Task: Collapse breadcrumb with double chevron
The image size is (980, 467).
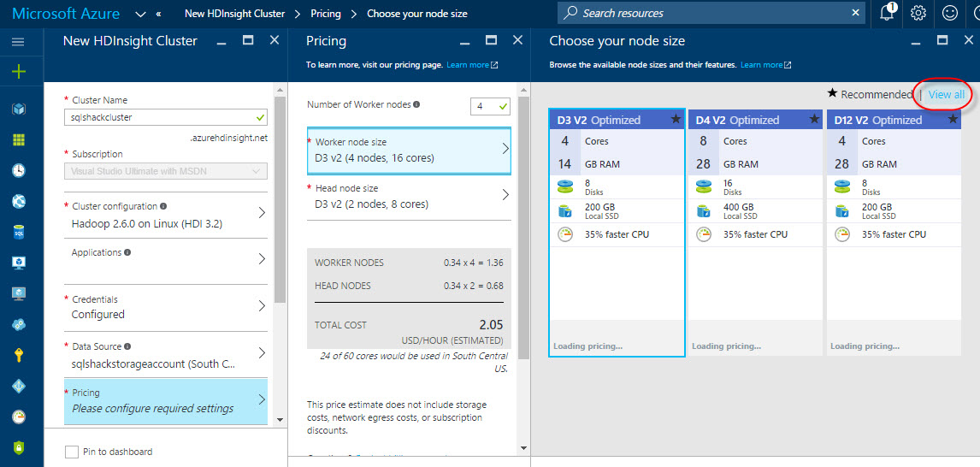Action: (x=159, y=14)
